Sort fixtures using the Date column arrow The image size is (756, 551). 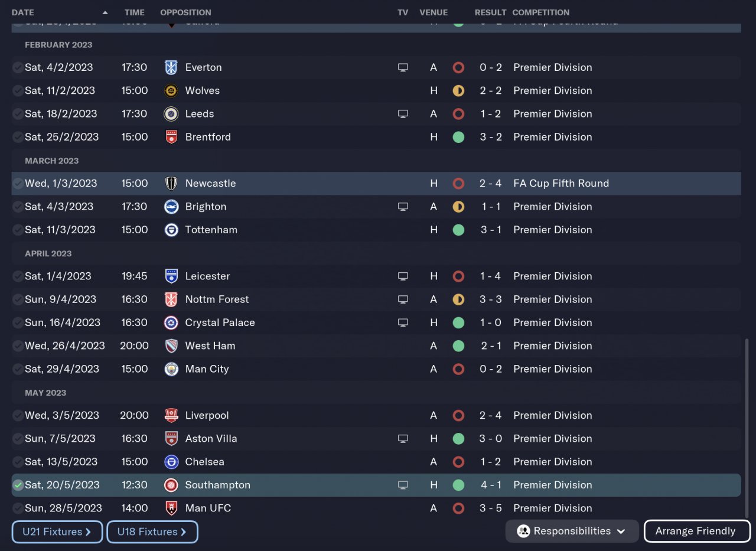105,12
